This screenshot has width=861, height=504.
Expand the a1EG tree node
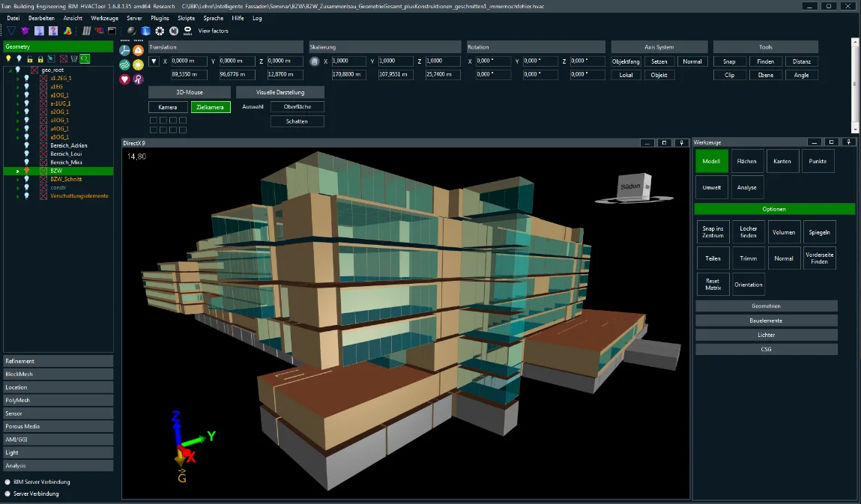(17, 87)
